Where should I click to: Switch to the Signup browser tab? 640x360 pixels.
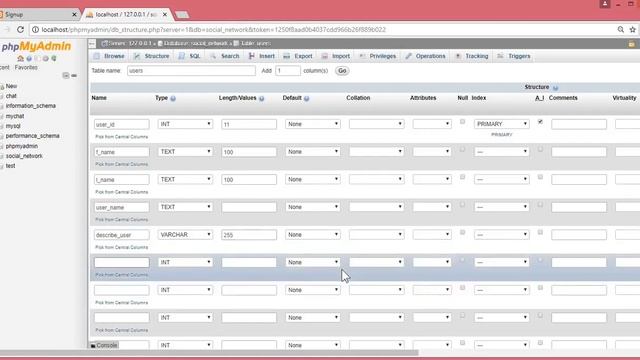click(x=38, y=15)
